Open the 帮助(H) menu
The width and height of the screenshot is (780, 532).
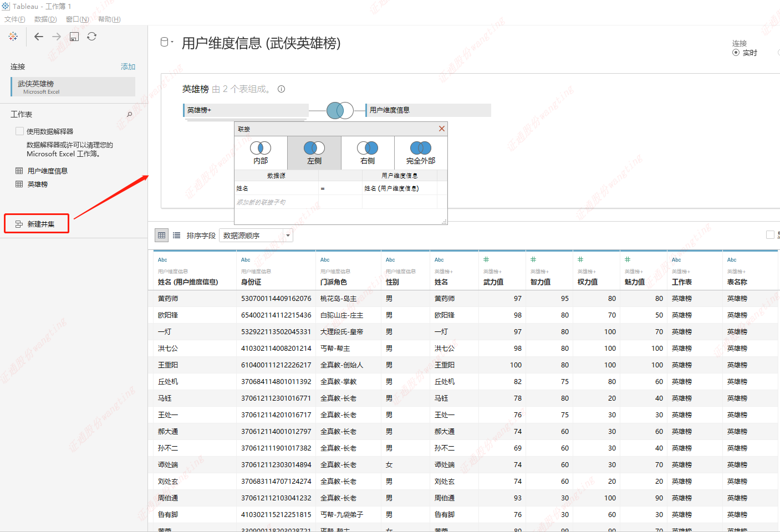109,19
